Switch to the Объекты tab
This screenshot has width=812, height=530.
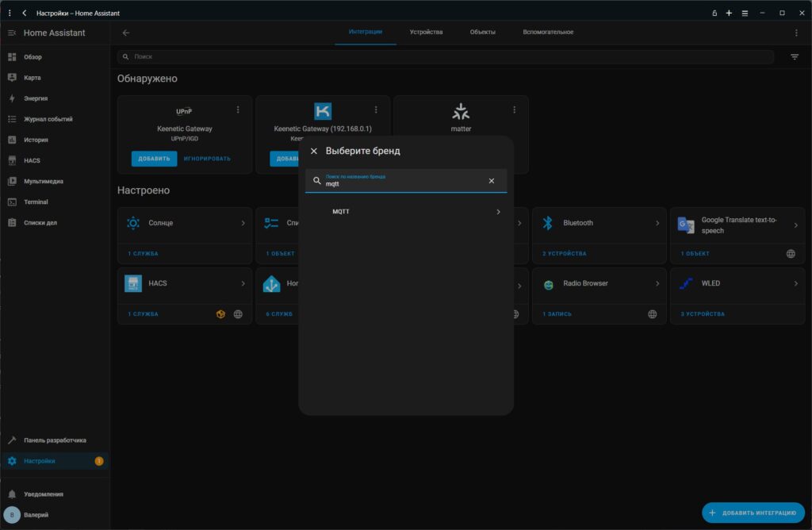coord(482,33)
